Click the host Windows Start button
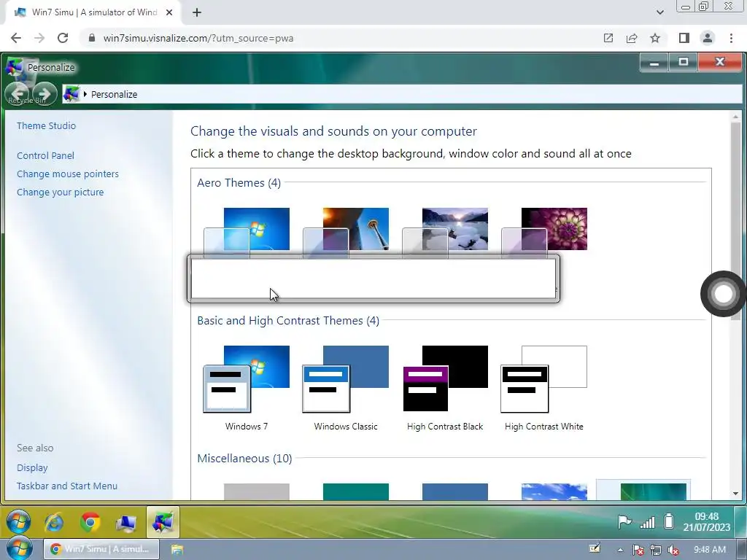The width and height of the screenshot is (747, 560). (x=19, y=549)
